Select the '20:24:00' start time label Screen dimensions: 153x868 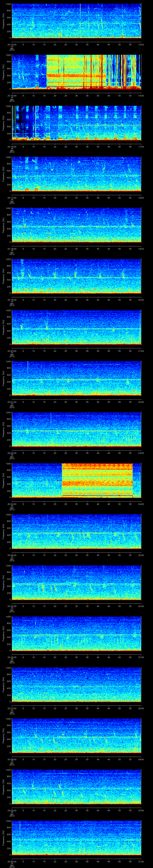12,555
